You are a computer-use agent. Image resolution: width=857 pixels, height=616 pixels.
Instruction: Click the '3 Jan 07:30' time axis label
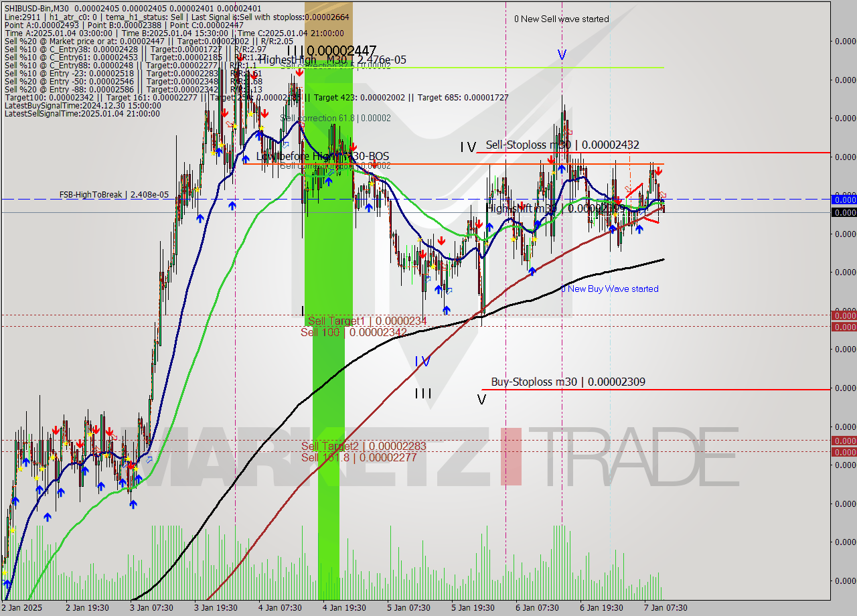point(151,608)
